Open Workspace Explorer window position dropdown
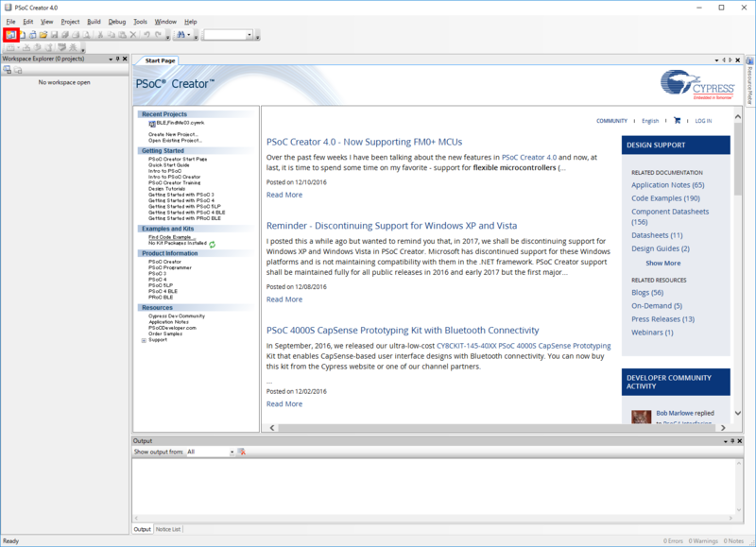Viewport: 756px width, 547px height. 111,59
